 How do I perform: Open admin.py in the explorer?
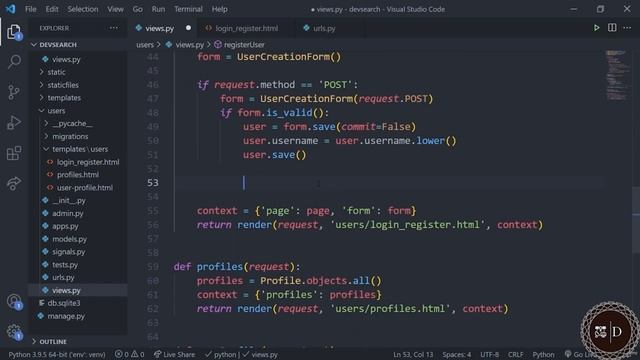(67, 213)
